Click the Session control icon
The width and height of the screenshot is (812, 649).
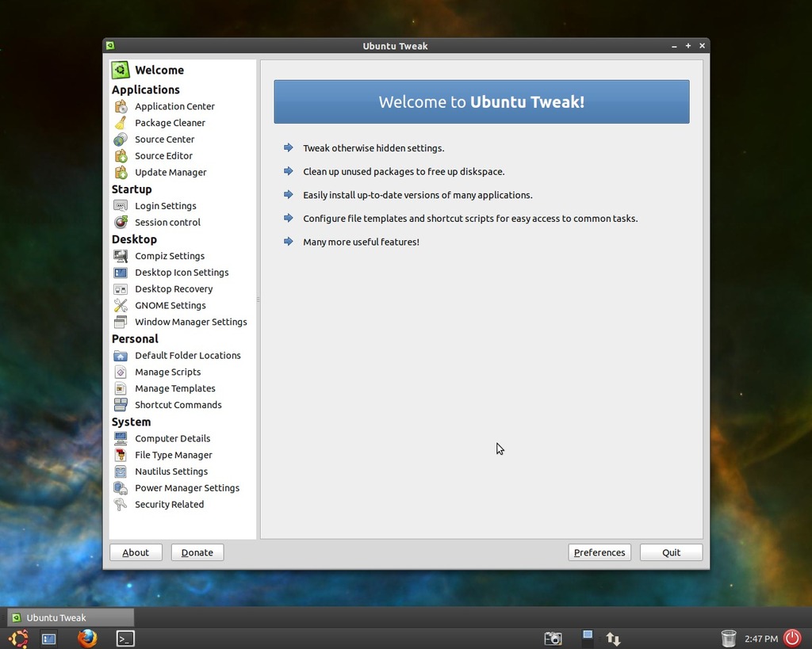(121, 223)
